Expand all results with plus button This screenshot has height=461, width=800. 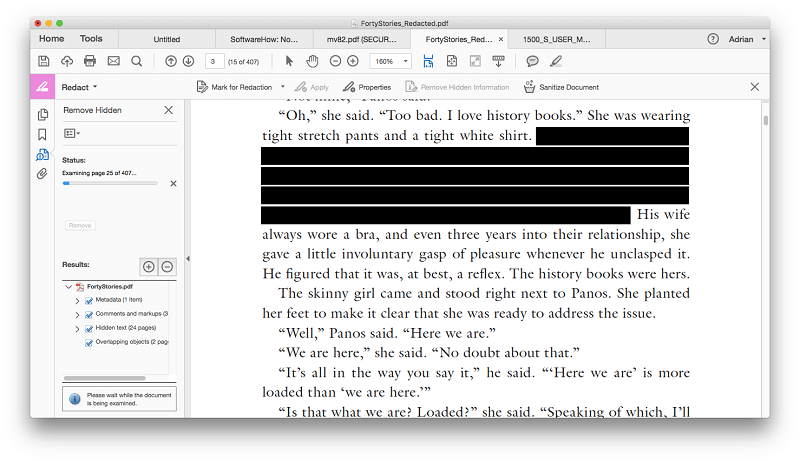click(x=149, y=267)
